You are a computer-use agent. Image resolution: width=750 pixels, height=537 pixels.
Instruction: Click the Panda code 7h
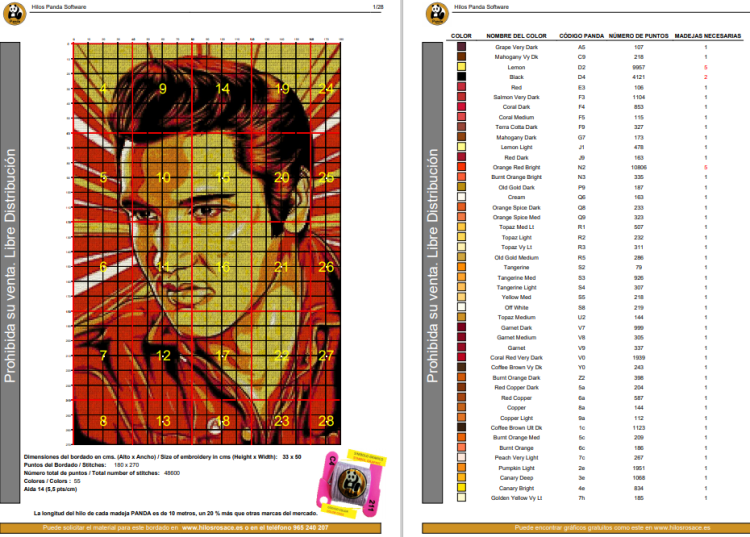click(581, 498)
